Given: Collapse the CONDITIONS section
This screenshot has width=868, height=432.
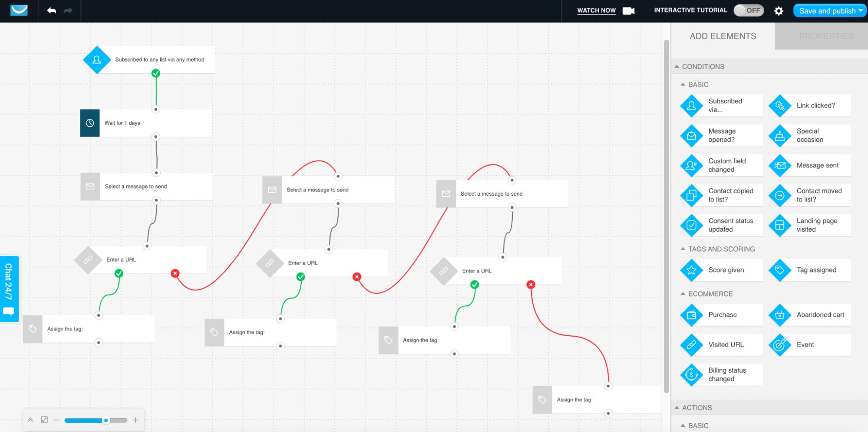Looking at the screenshot, I should point(677,66).
